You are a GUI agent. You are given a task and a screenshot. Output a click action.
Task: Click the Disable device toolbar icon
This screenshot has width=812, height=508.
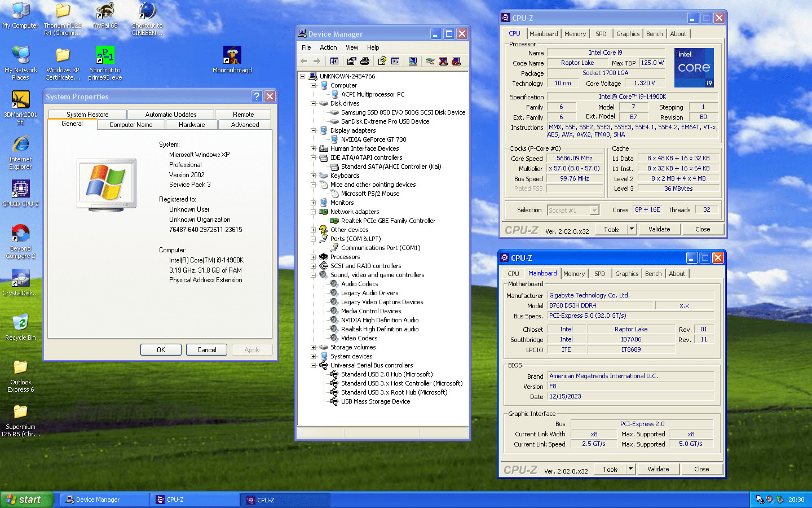[456, 61]
